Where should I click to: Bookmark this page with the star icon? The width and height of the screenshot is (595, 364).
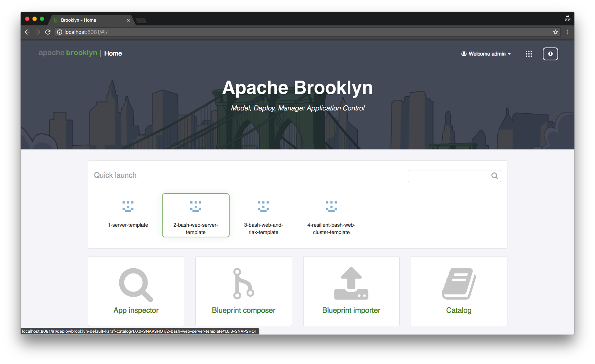555,32
